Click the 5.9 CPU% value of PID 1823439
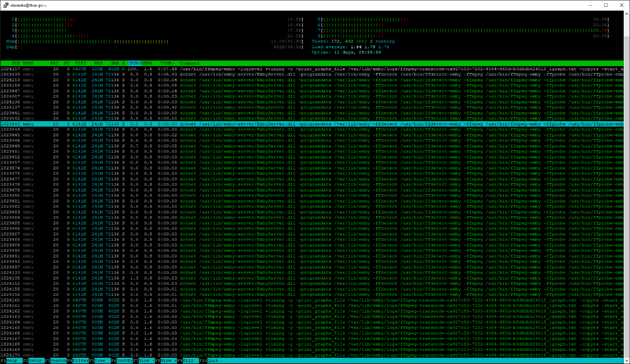Image resolution: width=630 pixels, height=364 pixels. 134,74
